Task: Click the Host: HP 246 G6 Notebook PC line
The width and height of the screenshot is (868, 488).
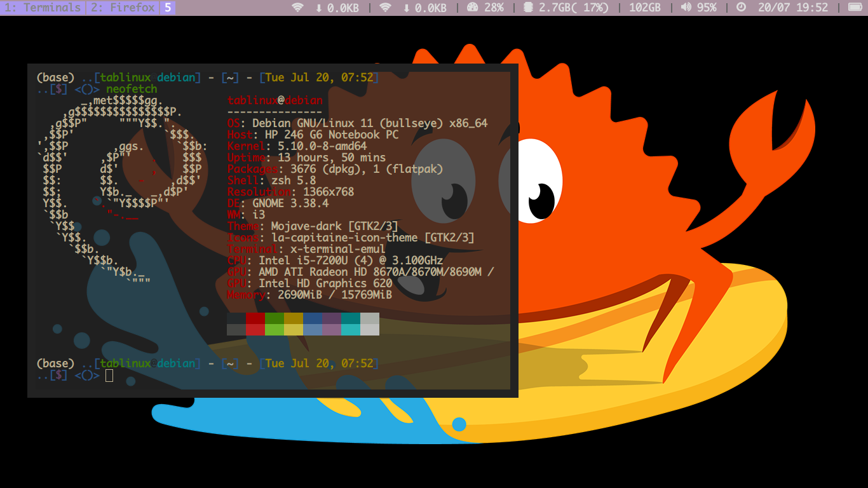Action: (313, 135)
